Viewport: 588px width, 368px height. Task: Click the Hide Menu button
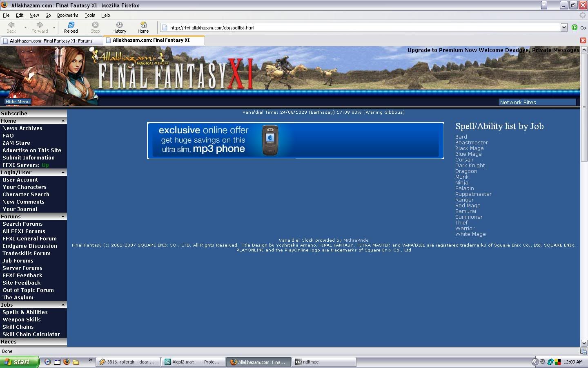18,101
